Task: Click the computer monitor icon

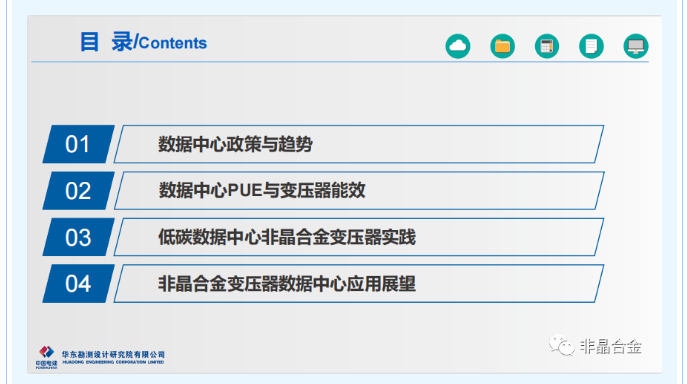Action: tap(636, 46)
